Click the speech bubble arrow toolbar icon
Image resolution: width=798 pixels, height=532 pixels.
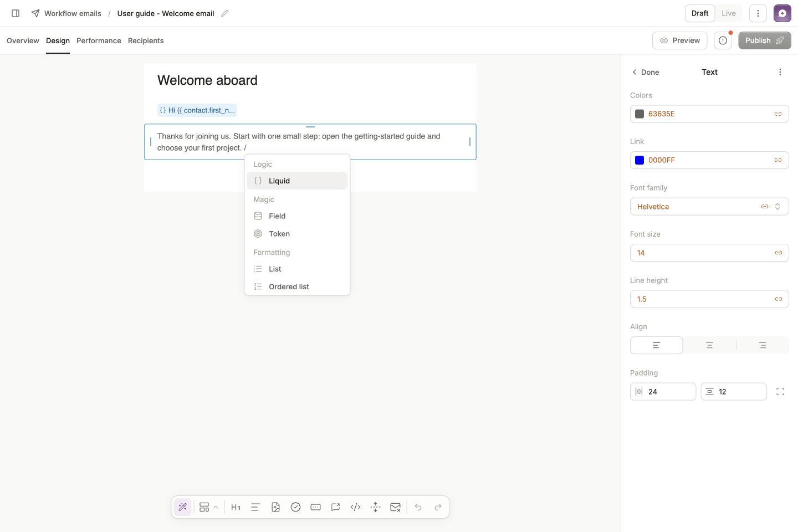pyautogui.click(x=335, y=507)
